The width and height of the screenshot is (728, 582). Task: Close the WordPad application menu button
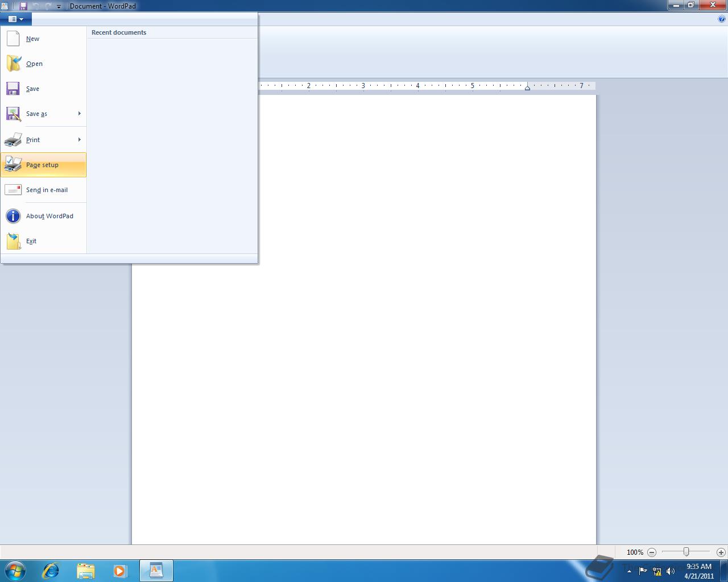click(16, 19)
